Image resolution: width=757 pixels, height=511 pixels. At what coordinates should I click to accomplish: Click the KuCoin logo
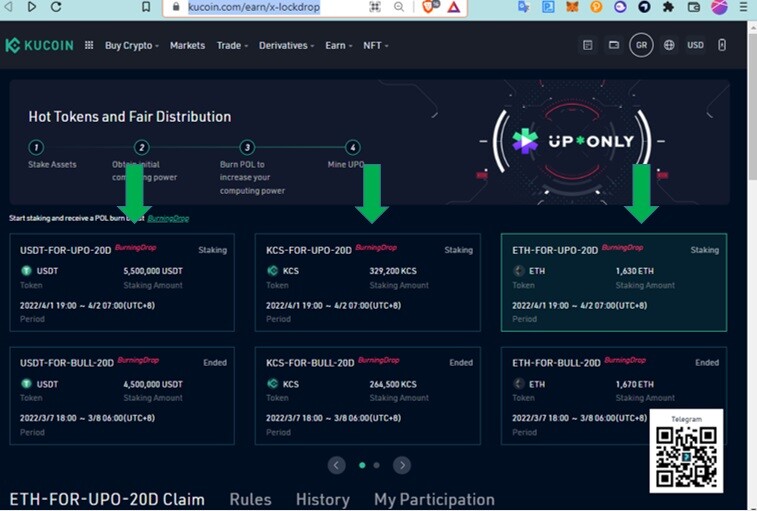(x=40, y=45)
